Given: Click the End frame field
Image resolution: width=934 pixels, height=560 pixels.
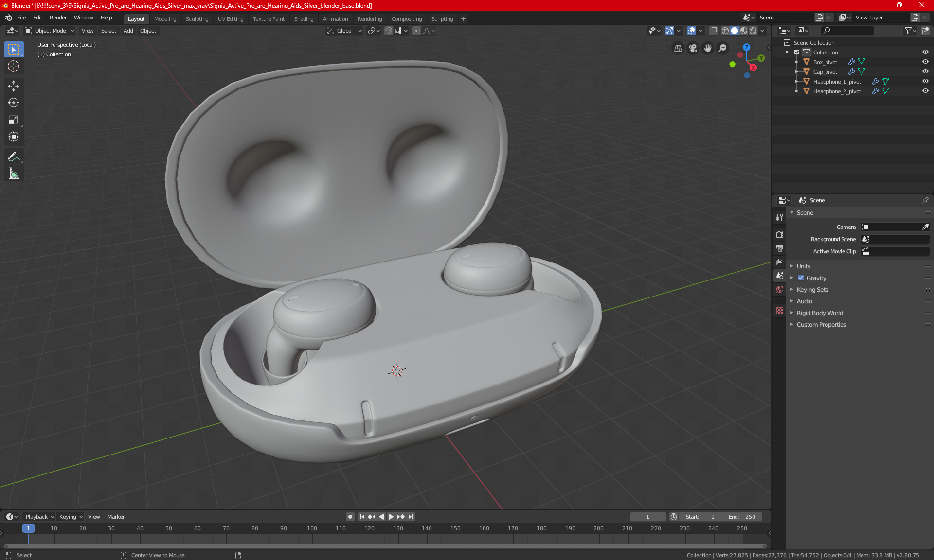Looking at the screenshot, I should pos(742,517).
